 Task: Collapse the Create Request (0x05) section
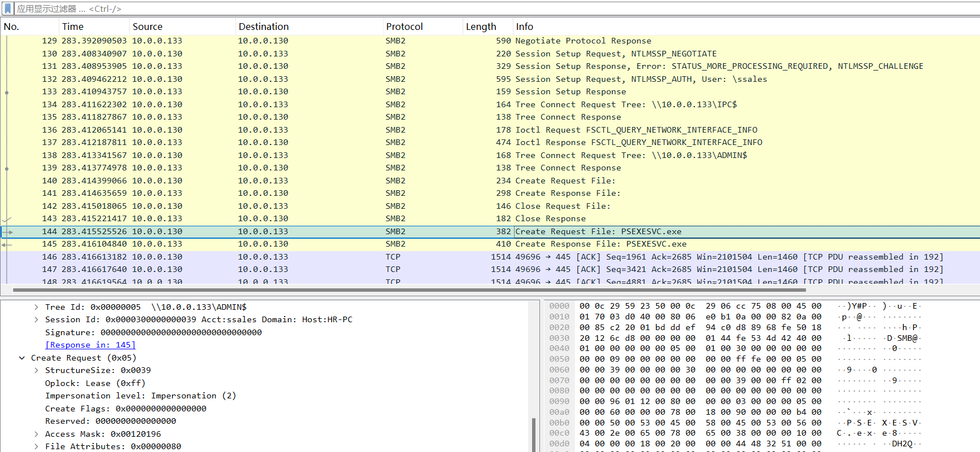[x=22, y=358]
